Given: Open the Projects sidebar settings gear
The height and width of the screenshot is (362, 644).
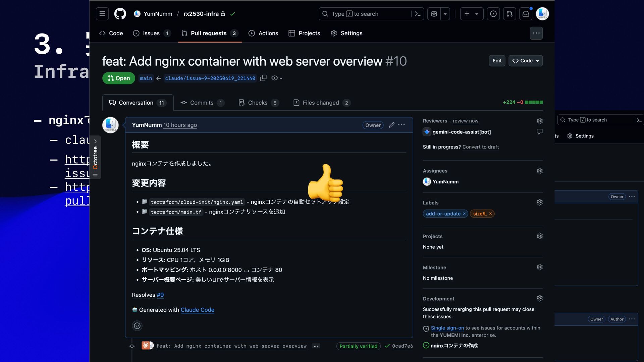Looking at the screenshot, I should tap(539, 236).
